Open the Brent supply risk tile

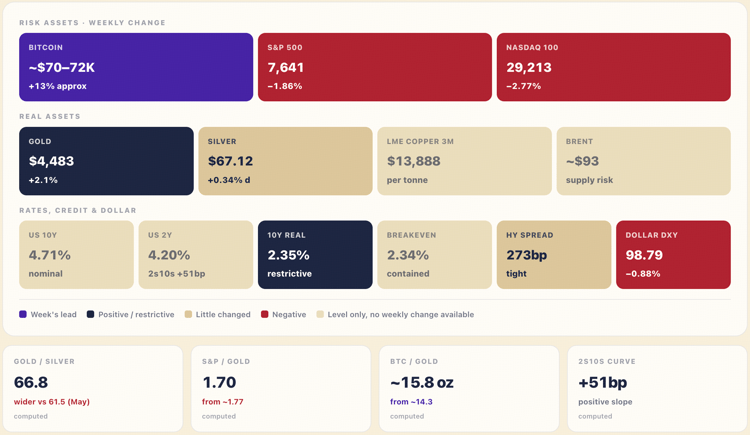644,161
